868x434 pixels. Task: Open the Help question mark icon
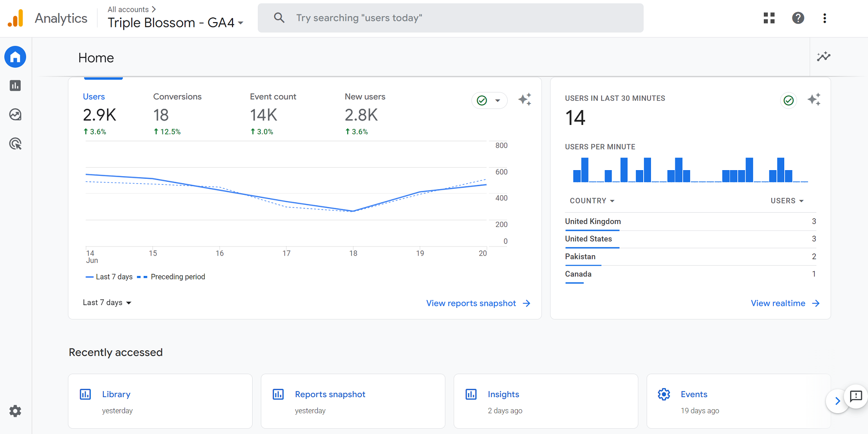(x=798, y=18)
